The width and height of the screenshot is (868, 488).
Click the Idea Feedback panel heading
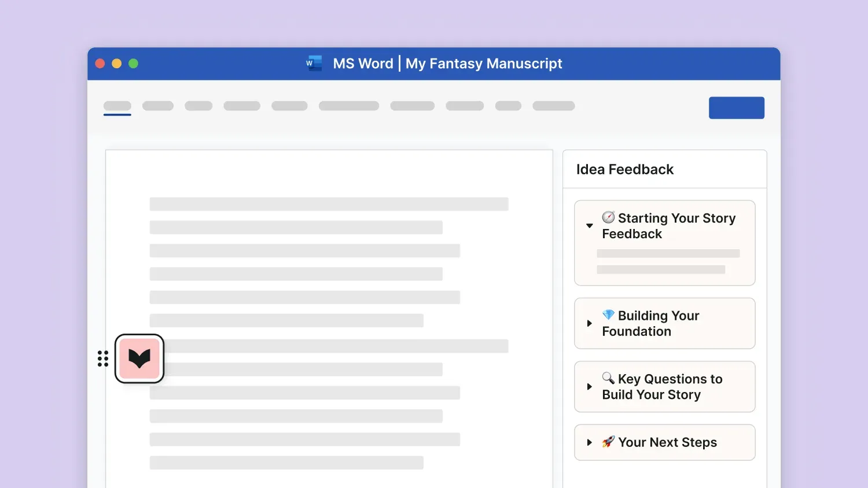pos(625,169)
